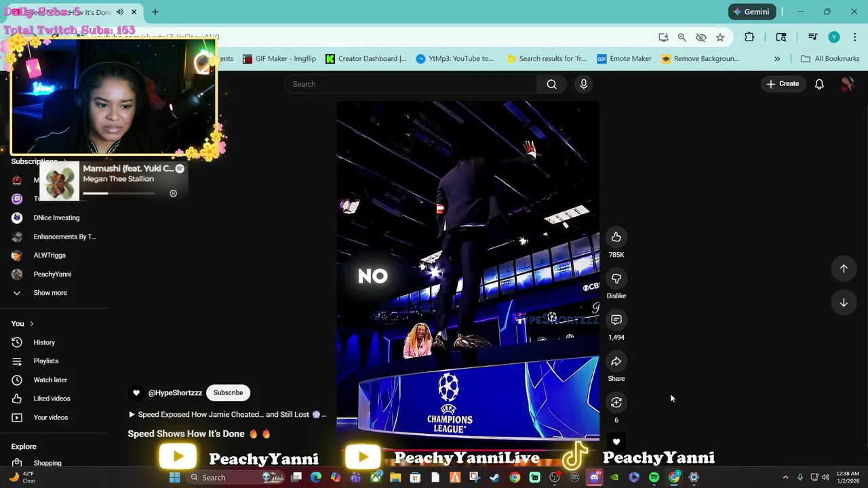
Task: Open the clock showing 12:38 AM
Action: 848,477
